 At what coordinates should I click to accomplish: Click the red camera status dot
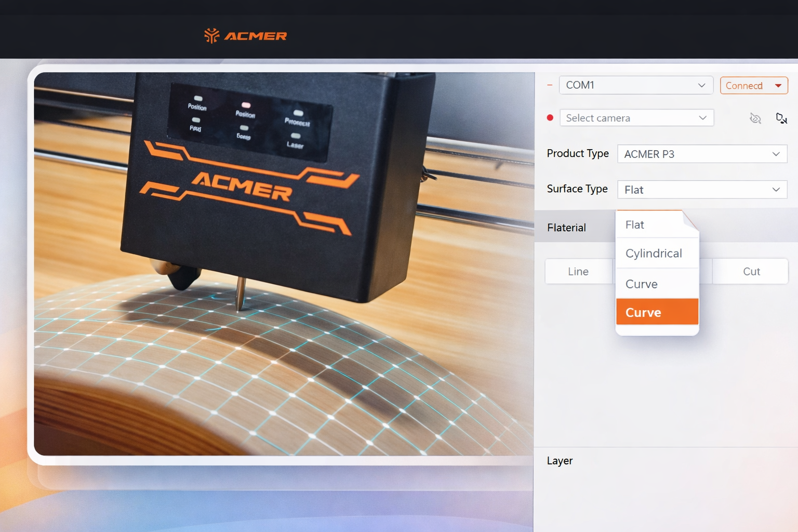550,118
